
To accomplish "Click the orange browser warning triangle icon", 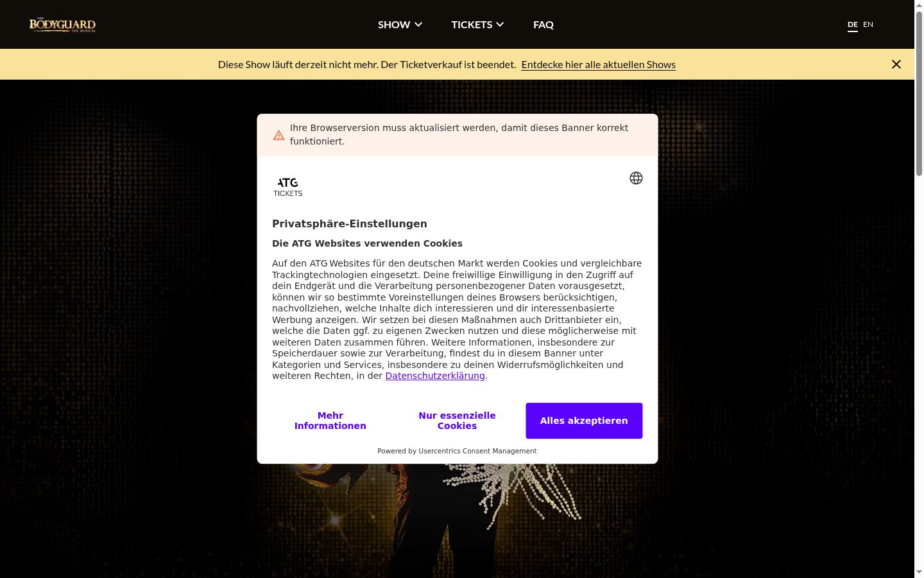I will [x=278, y=135].
